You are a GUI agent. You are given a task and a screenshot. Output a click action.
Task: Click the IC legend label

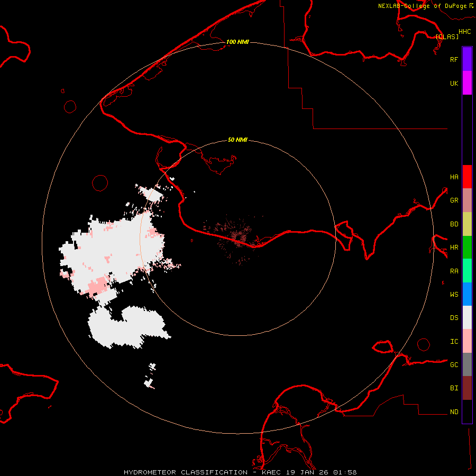454,341
